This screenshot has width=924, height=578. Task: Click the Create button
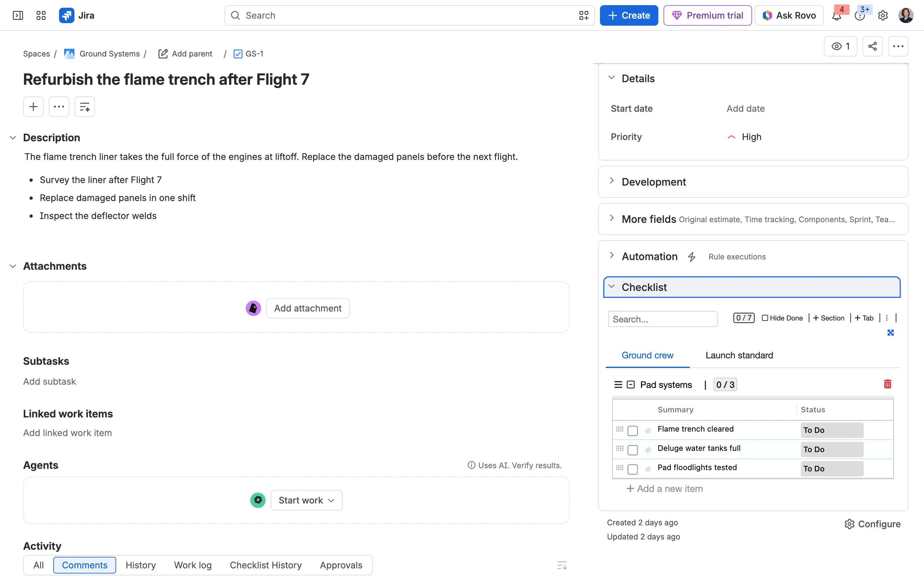[629, 15]
